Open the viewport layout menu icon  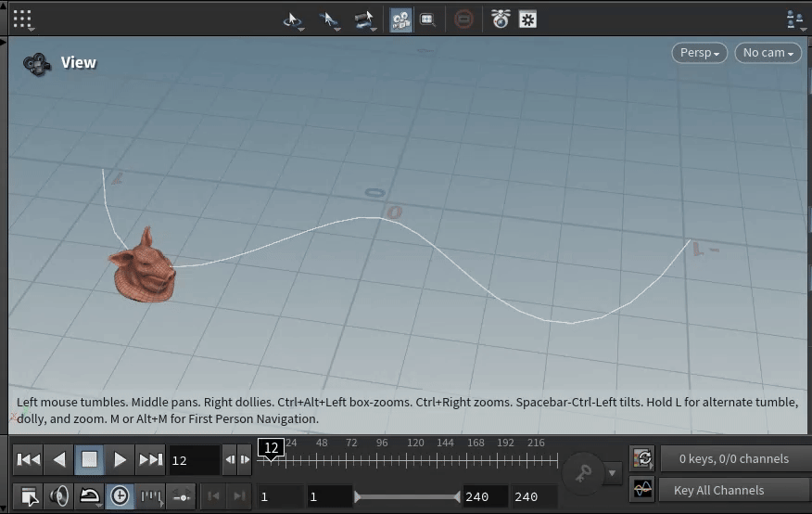[x=795, y=20]
